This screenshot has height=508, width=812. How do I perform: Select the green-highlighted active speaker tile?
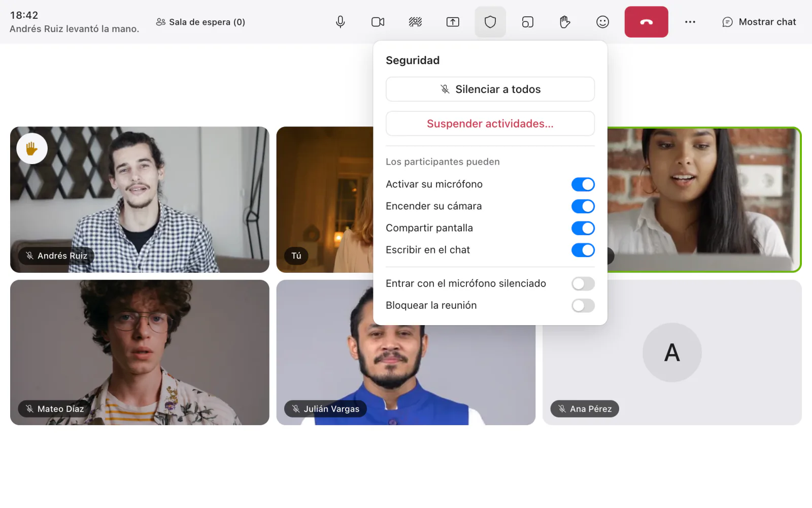tap(704, 200)
